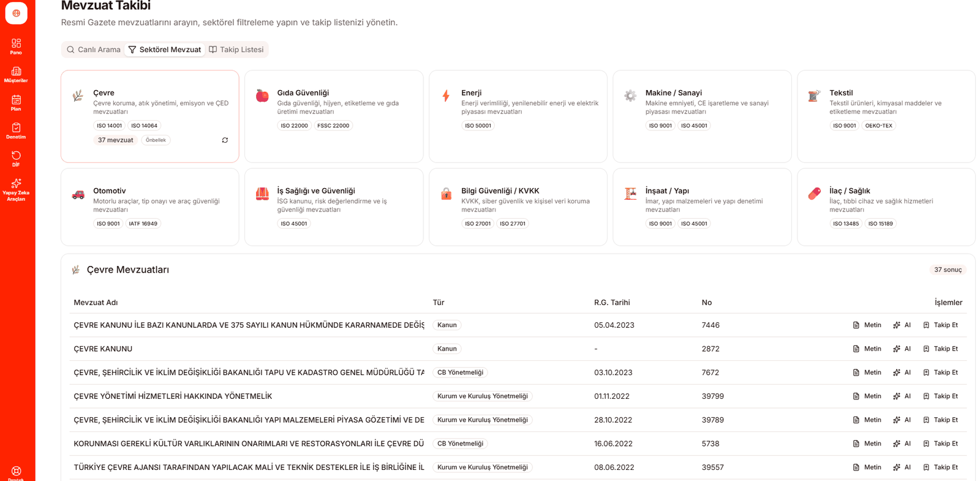Open Müşteriler in the sidebar

pyautogui.click(x=16, y=75)
